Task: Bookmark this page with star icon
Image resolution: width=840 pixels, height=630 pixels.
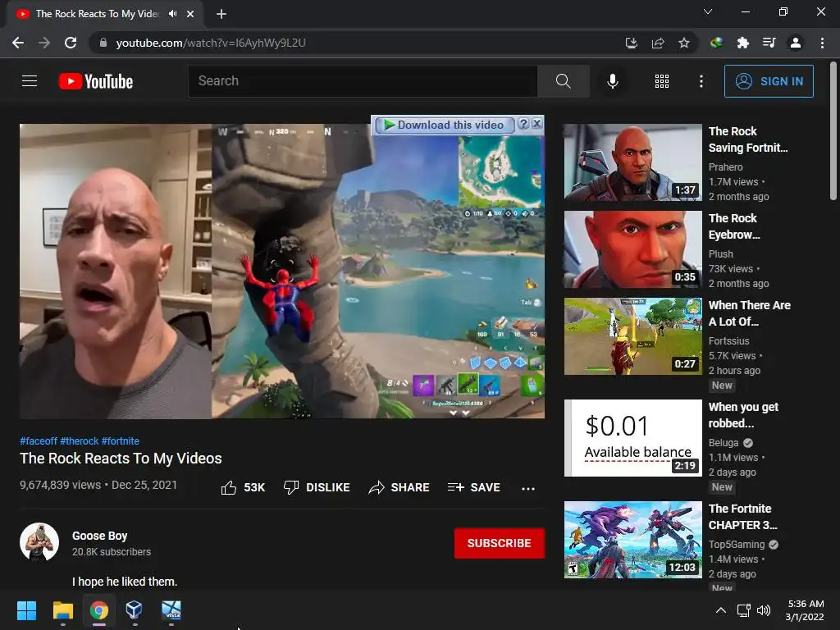Action: [x=683, y=43]
